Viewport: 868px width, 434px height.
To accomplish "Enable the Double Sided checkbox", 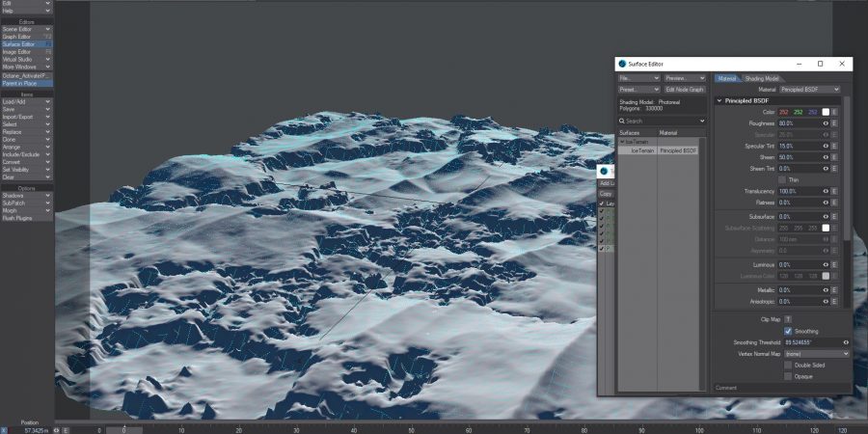I will (788, 366).
